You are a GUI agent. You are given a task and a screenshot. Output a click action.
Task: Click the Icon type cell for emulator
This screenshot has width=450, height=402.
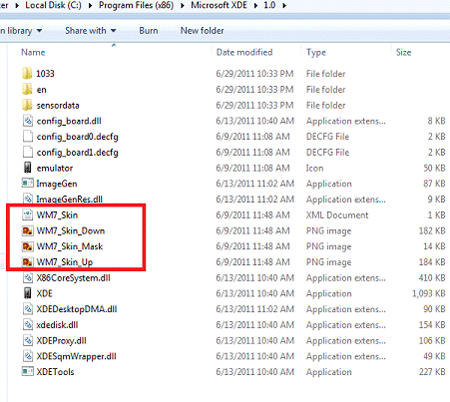(x=315, y=168)
